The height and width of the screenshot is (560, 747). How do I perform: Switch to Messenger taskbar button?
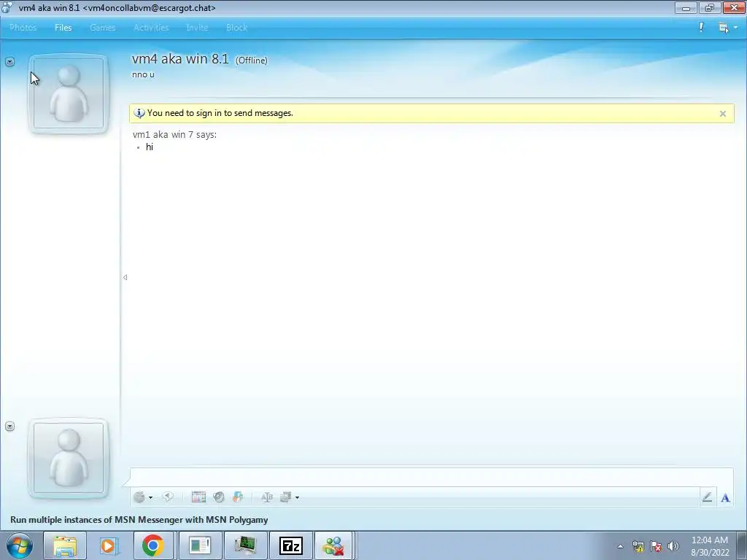pyautogui.click(x=333, y=545)
